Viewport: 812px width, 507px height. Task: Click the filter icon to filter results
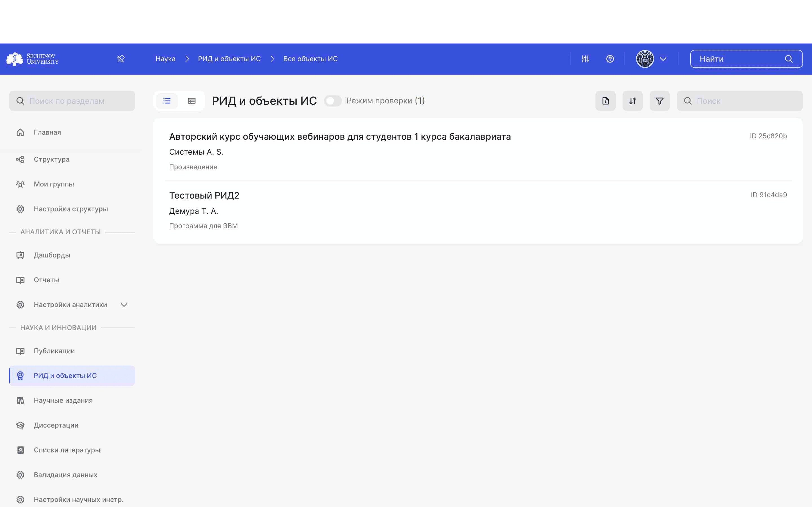click(x=659, y=101)
